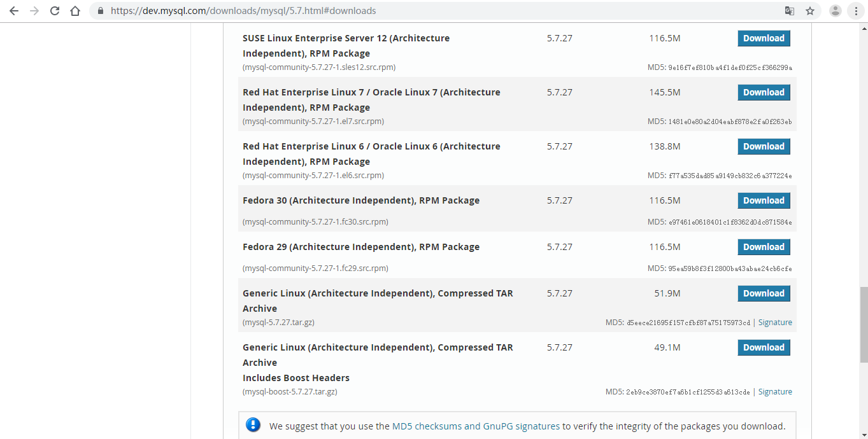Open the Chrome three-dot menu
The height and width of the screenshot is (439, 868).
click(x=856, y=11)
